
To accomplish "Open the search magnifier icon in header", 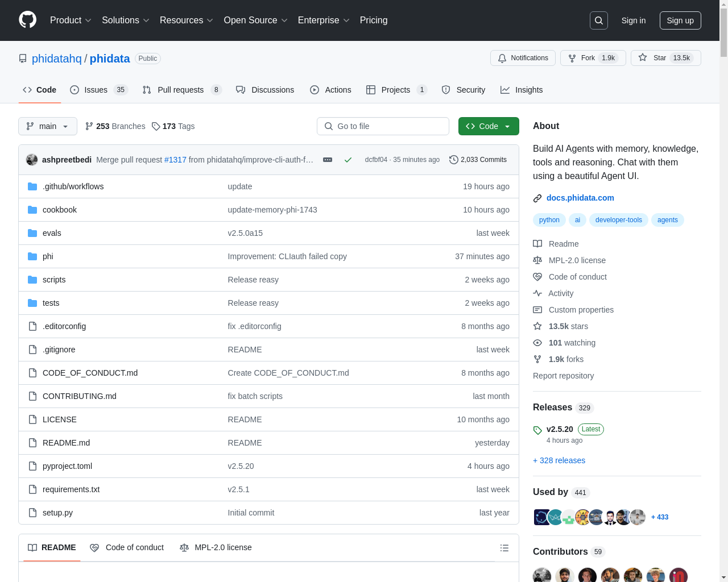I will (599, 20).
